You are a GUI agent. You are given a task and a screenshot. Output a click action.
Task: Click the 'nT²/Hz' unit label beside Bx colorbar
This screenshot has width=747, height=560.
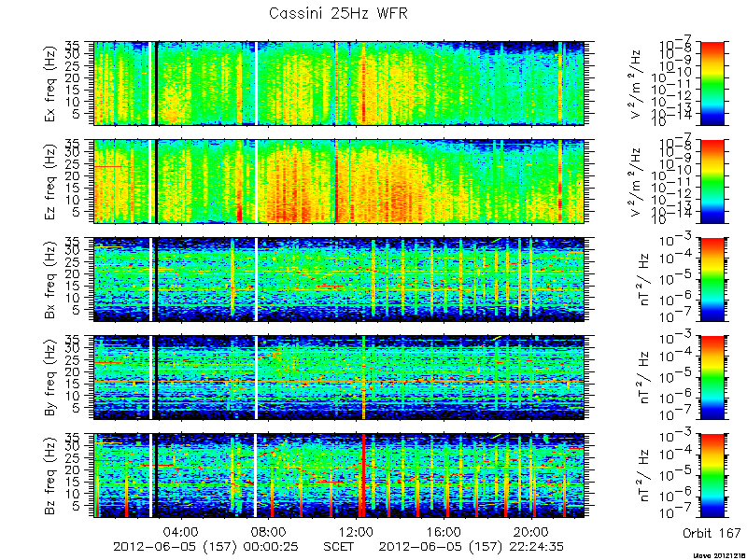click(644, 277)
